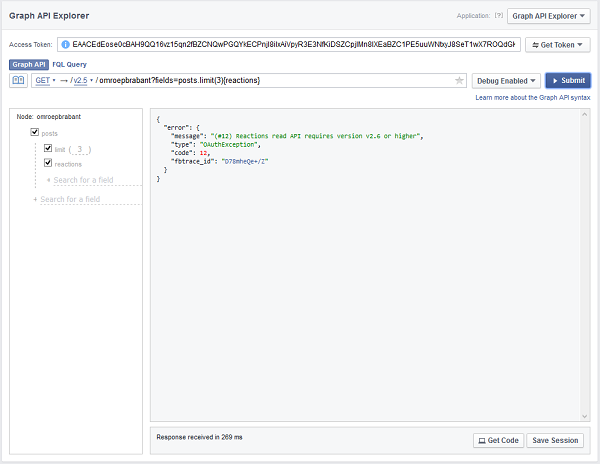The image size is (600, 464).
Task: Toggle the limit field checkbox
Action: 48,148
